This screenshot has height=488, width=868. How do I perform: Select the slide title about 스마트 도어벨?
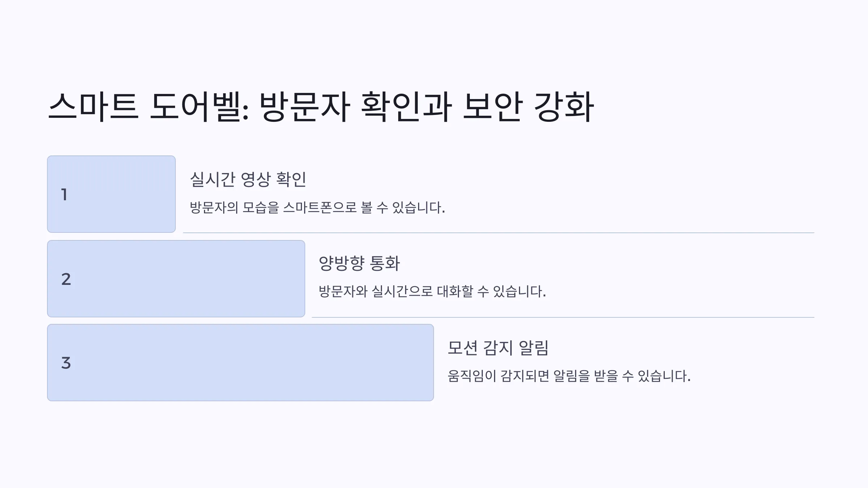click(321, 107)
